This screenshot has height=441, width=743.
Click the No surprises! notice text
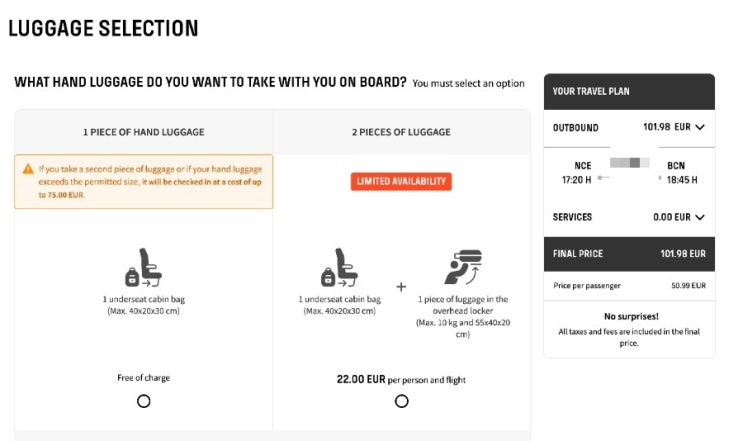pyautogui.click(x=629, y=315)
